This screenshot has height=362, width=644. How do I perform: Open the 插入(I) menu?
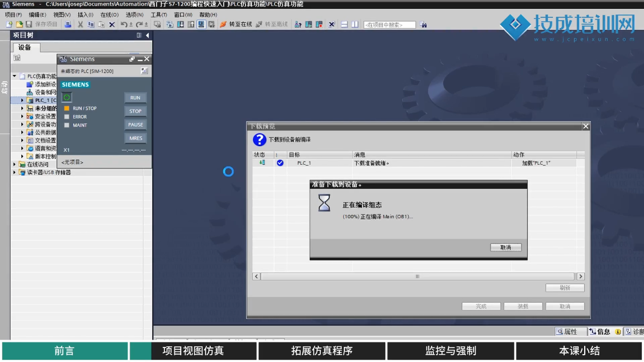tap(86, 15)
